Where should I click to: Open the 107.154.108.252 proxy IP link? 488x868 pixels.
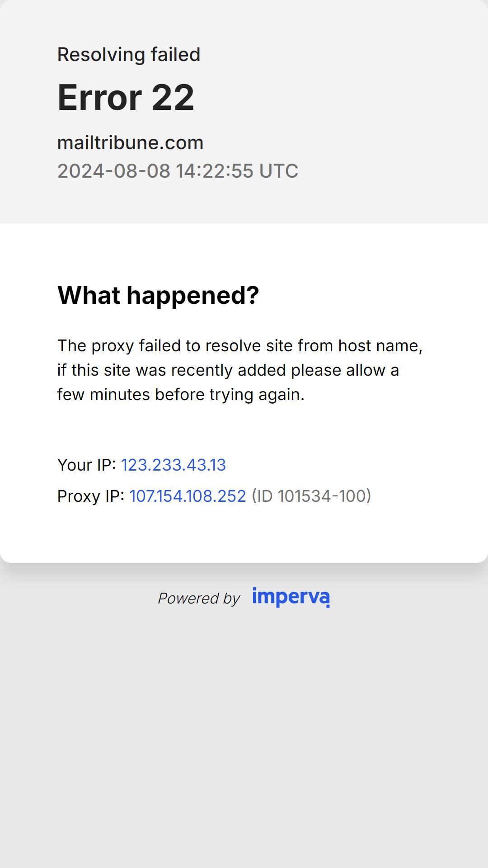tap(188, 496)
